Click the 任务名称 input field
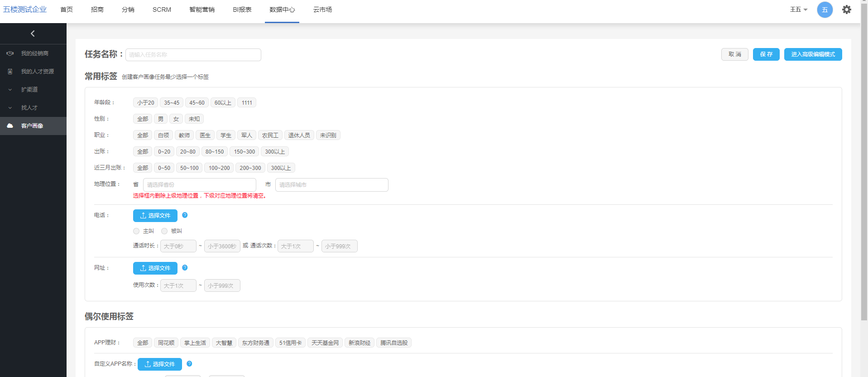 pyautogui.click(x=193, y=55)
